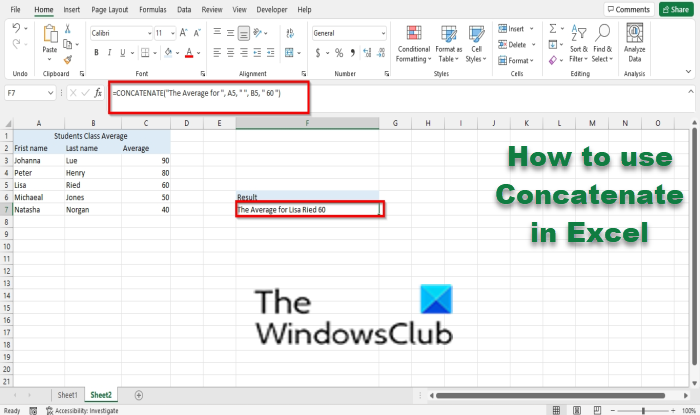Toggle Bold formatting

[x=96, y=53]
